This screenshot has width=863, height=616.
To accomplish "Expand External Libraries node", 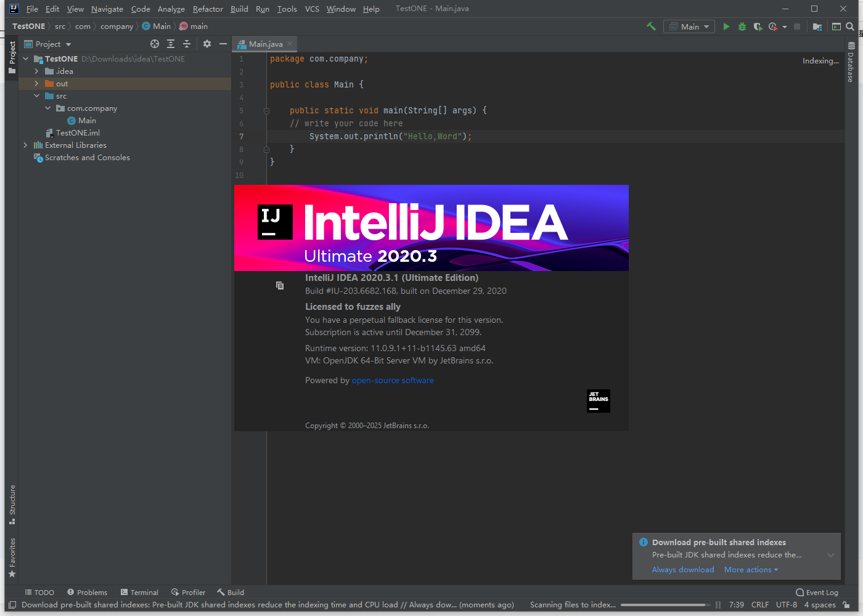I will tap(26, 145).
